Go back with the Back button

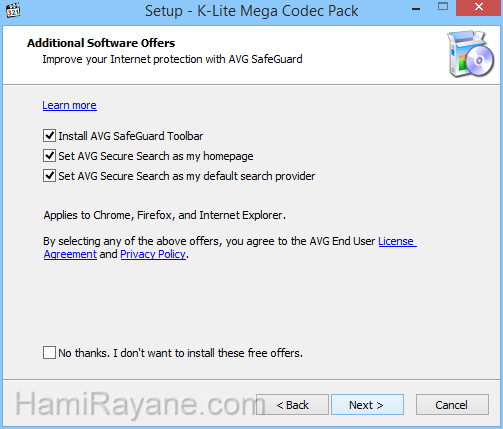point(292,405)
